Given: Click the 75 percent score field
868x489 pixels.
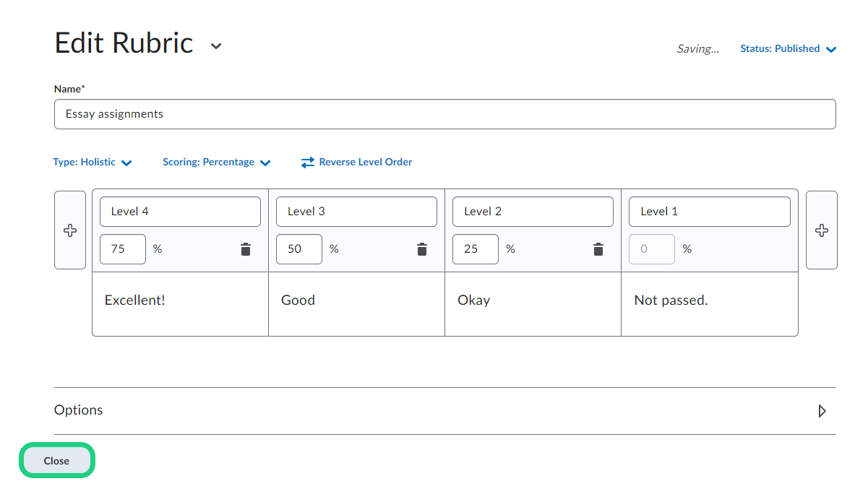Looking at the screenshot, I should point(123,249).
